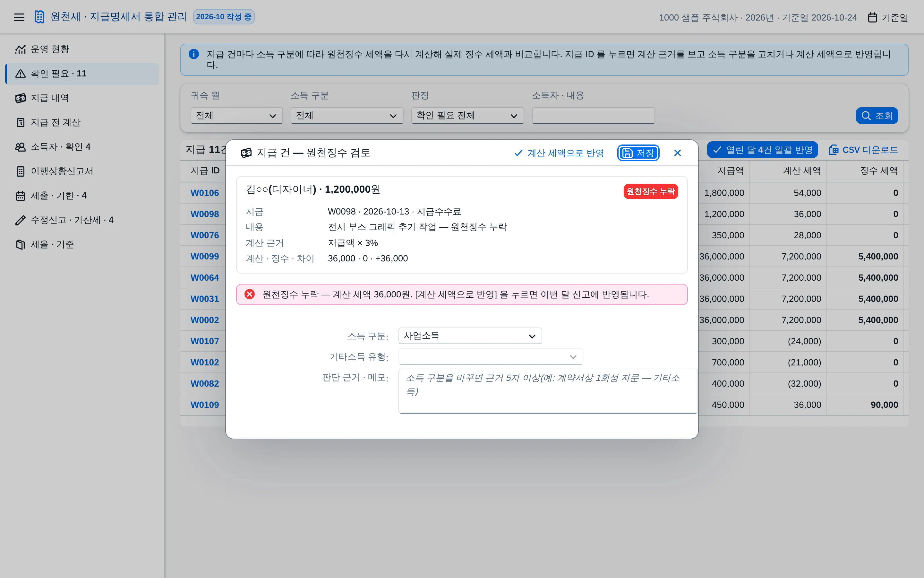
Task: Select 세율 · 기준 in the sidebar
Action: (x=82, y=245)
